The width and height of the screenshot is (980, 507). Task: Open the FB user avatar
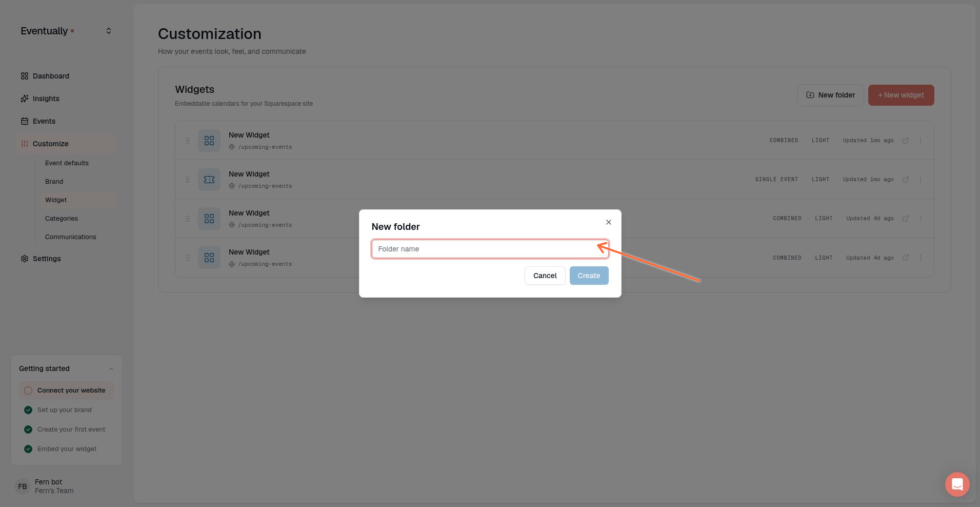(x=23, y=486)
